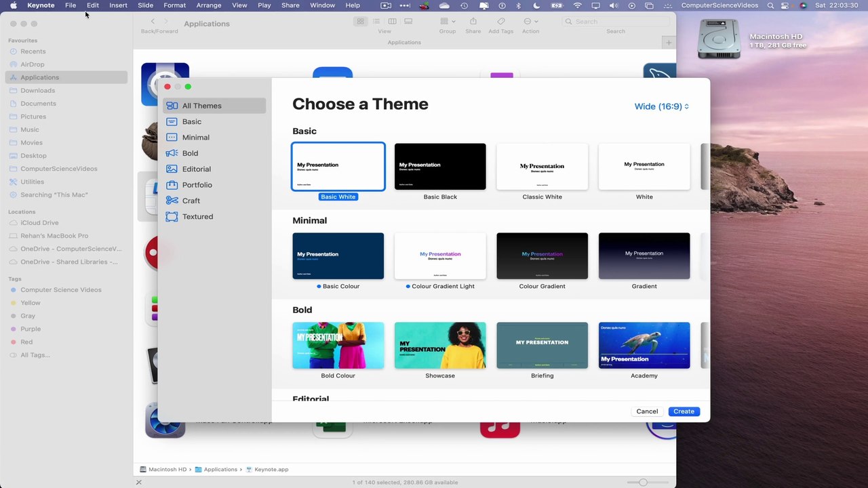
Task: Open Bluetooth status in menu bar
Action: pyautogui.click(x=519, y=5)
